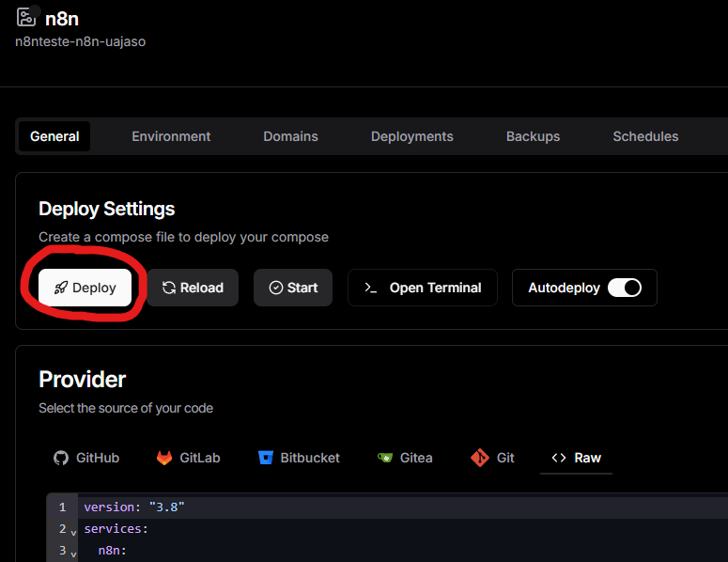The width and height of the screenshot is (728, 562).
Task: Open the Schedules tab
Action: [645, 136]
